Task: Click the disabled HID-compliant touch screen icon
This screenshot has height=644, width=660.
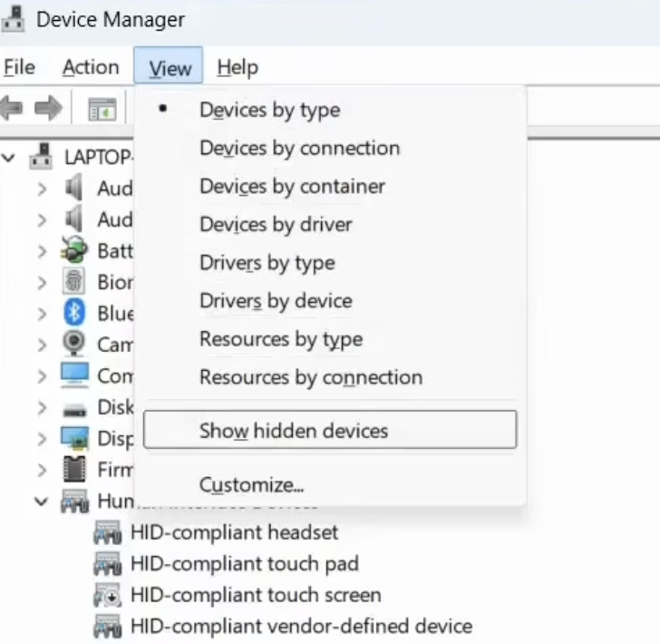Action: coord(107,595)
